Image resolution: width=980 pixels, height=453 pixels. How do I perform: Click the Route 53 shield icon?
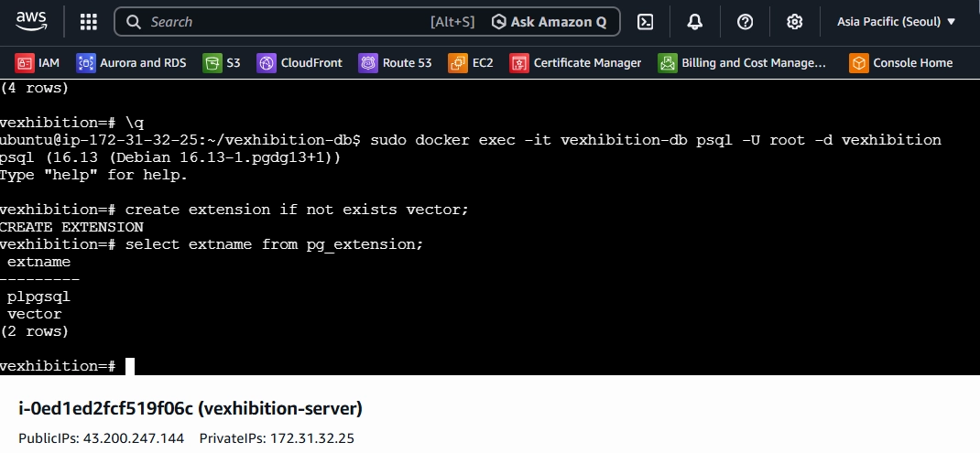tap(368, 62)
